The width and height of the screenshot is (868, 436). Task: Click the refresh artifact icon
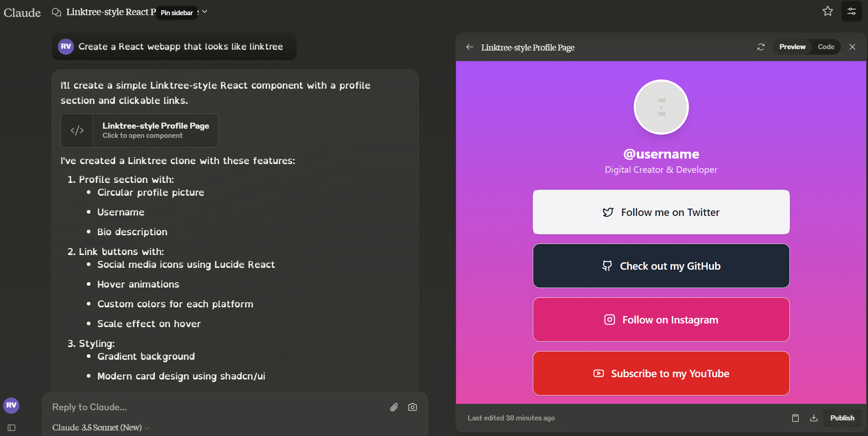point(761,47)
